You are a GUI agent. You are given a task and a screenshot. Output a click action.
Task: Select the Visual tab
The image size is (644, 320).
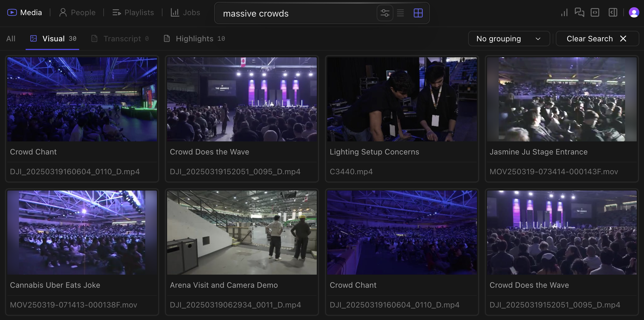[x=52, y=39]
